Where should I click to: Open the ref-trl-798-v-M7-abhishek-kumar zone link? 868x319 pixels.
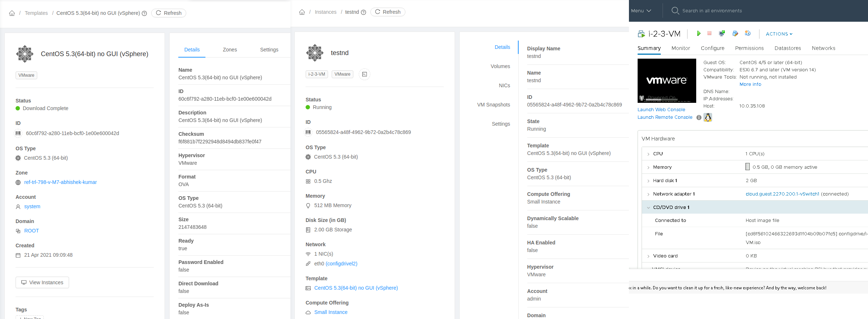coord(60,182)
